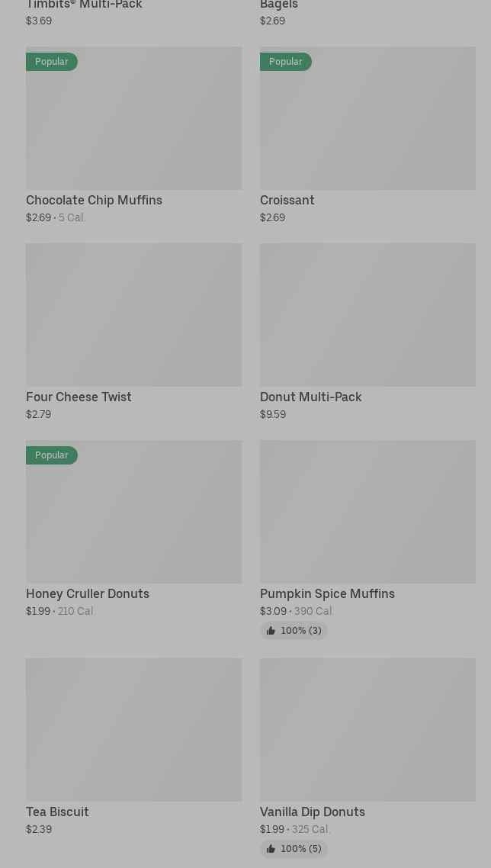Click the Tea Biscuit item name
This screenshot has width=491, height=868.
pos(57,812)
